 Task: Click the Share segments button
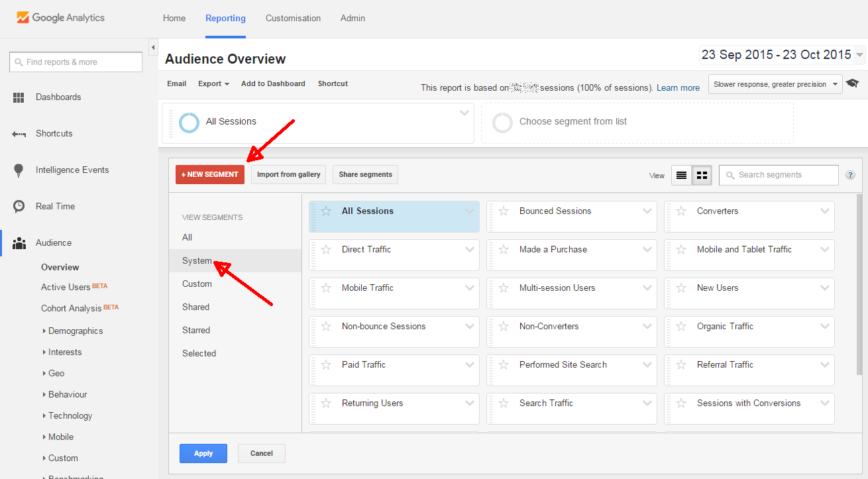click(365, 175)
